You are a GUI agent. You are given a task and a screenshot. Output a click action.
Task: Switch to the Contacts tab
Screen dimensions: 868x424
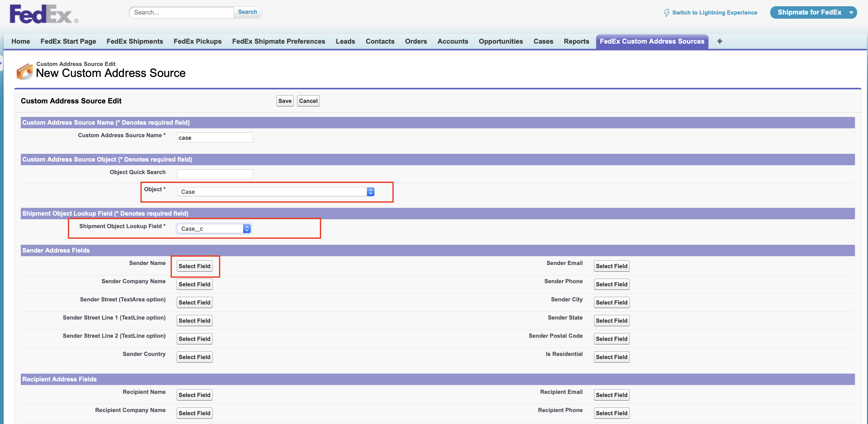click(380, 41)
